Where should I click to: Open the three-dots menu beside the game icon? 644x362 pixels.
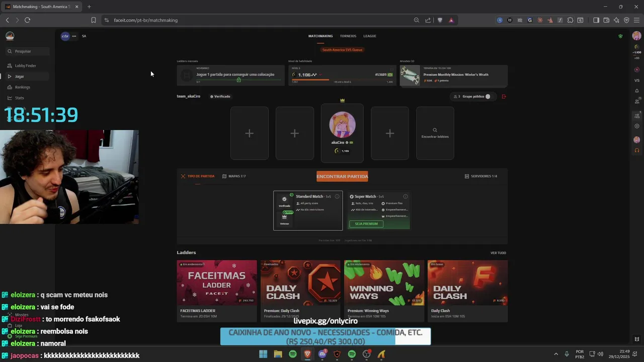74,36
